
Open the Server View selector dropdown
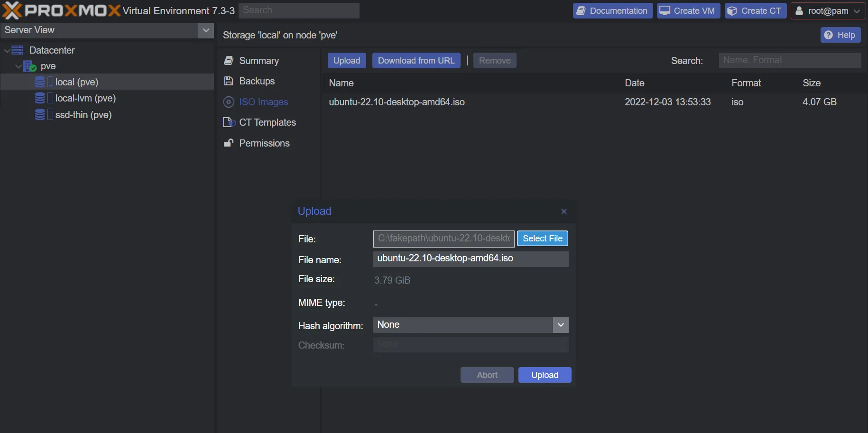[206, 30]
